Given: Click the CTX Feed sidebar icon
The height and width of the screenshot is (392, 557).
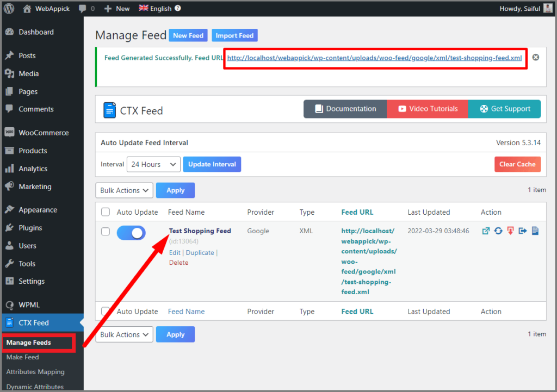Looking at the screenshot, I should click(x=10, y=322).
